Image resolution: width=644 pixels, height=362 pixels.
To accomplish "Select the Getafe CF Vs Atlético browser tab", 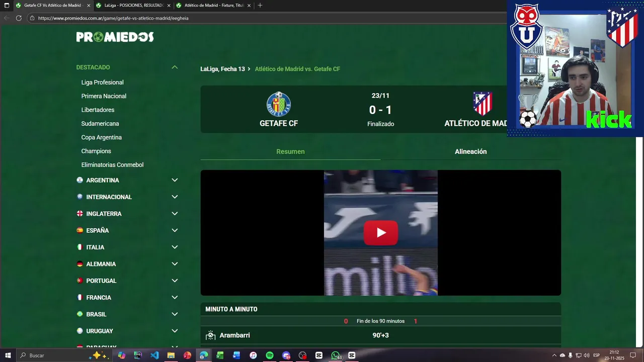I will [53, 6].
